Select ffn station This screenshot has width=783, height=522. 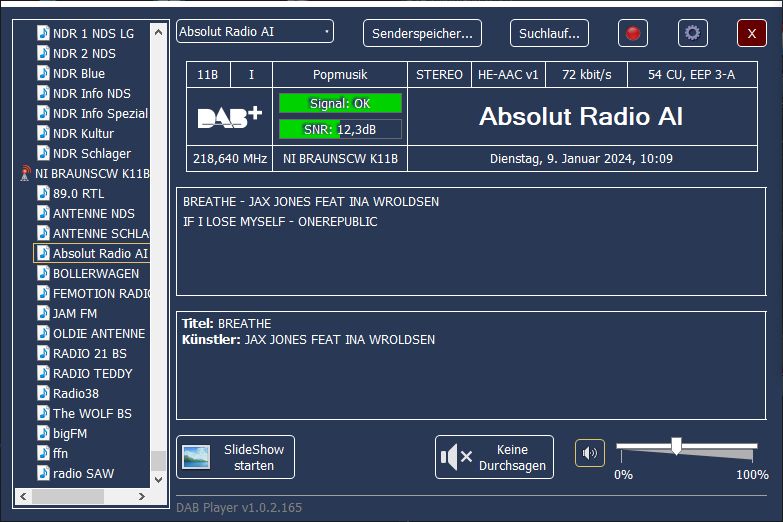(60, 453)
